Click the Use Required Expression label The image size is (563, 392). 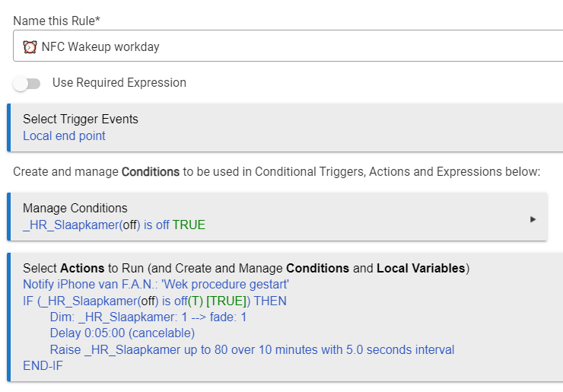pos(119,83)
